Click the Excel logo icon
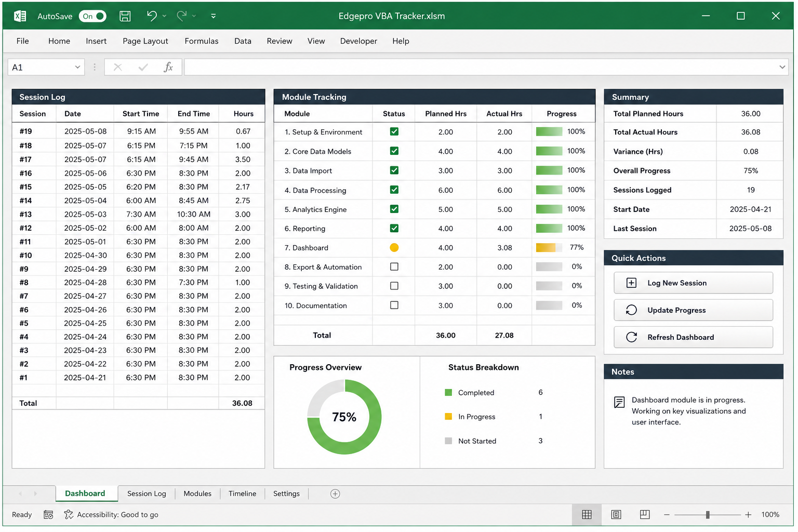Image resolution: width=798 pixels, height=532 pixels. 20,16
